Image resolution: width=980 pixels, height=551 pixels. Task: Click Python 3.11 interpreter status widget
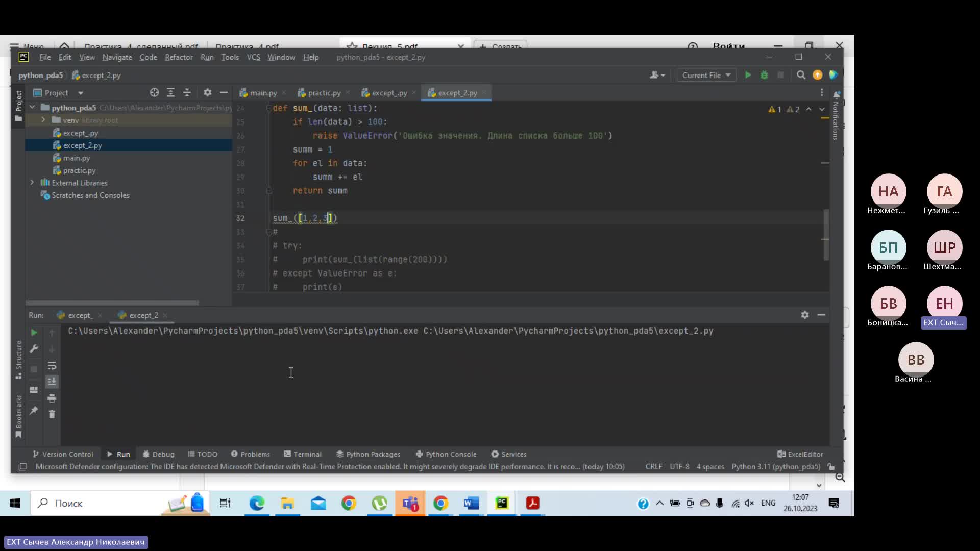[x=776, y=466]
